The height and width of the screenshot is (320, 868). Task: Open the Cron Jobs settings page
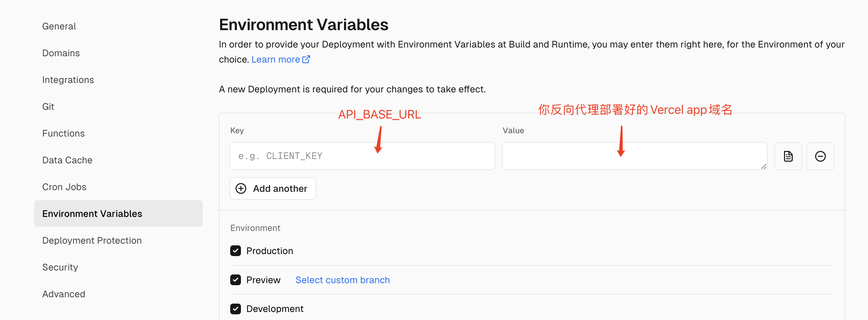coord(64,187)
